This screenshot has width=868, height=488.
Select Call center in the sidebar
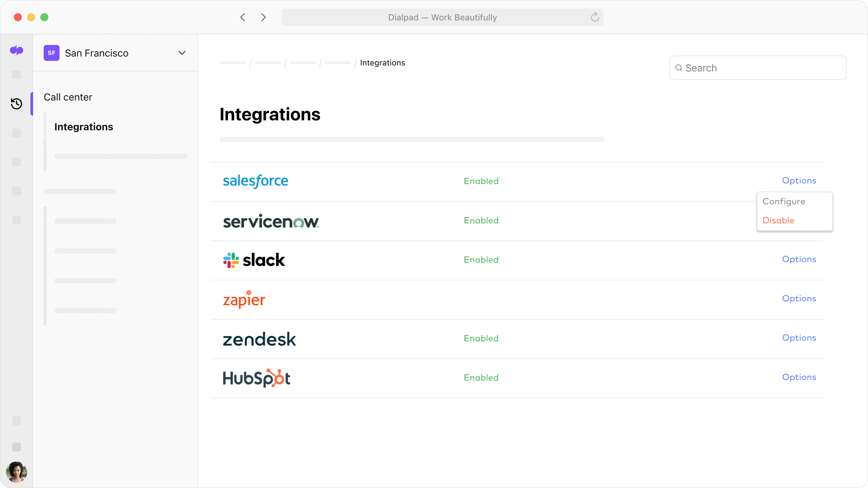click(68, 97)
